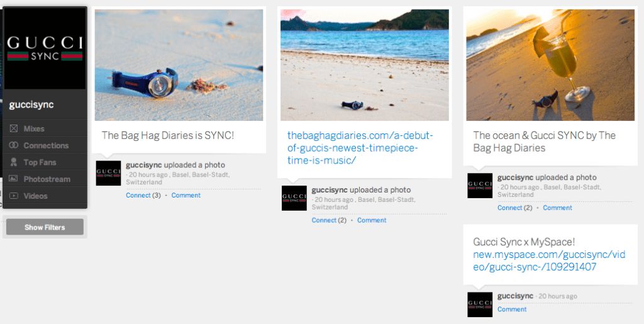Click the Connections overlapping circles icon
Screen dimensions: 644x324
coord(14,145)
